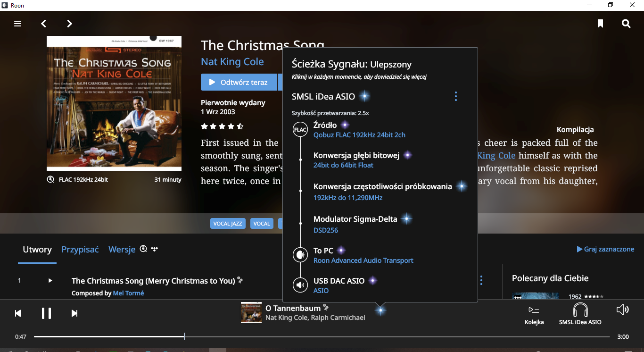The width and height of the screenshot is (644, 352).
Task: Click the Polecany dla Ciebie heading
Action: pyautogui.click(x=550, y=278)
